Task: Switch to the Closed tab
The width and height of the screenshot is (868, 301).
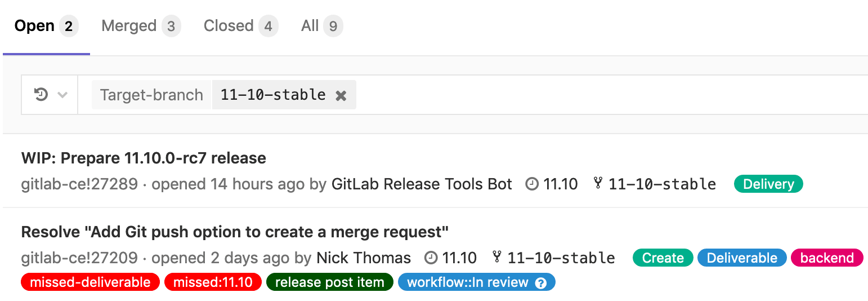Action: coord(241,26)
